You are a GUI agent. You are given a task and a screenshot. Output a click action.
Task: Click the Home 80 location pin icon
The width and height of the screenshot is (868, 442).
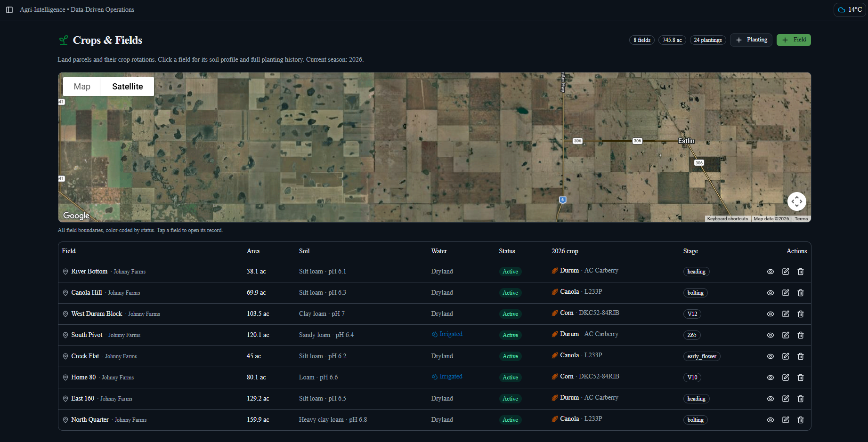pos(65,378)
